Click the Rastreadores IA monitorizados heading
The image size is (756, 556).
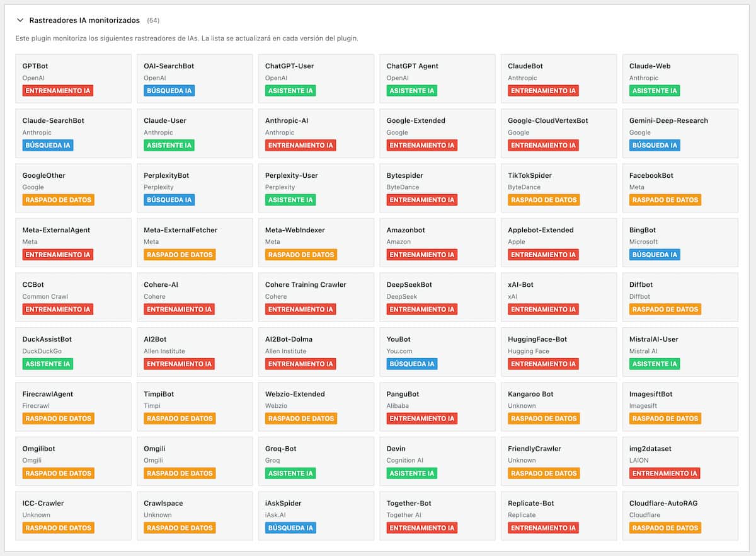pyautogui.click(x=84, y=20)
